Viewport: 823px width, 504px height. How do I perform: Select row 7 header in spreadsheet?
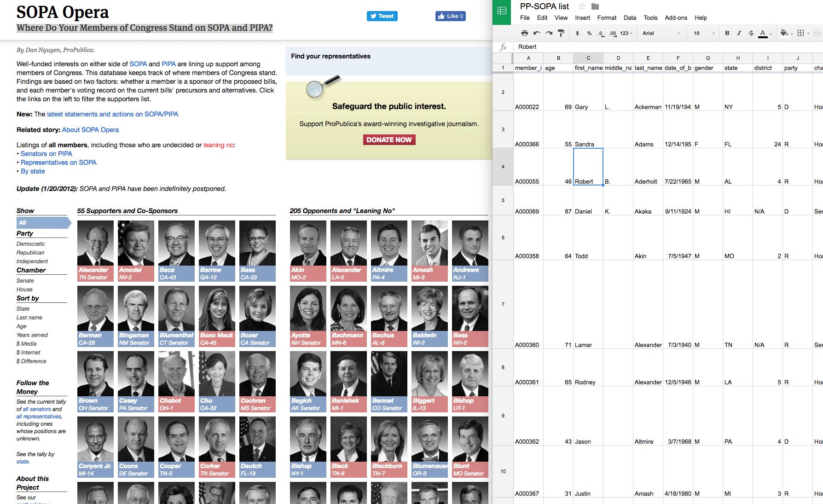pyautogui.click(x=503, y=304)
